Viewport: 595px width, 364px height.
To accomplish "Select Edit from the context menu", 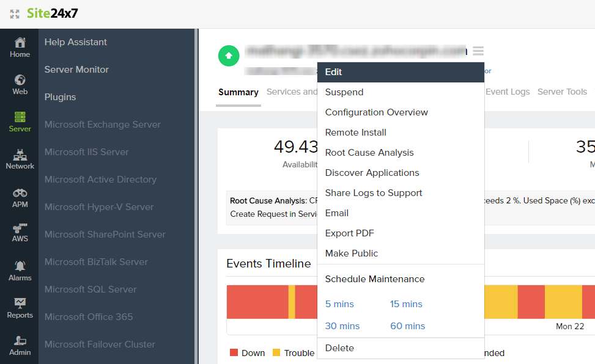I will tap(333, 72).
